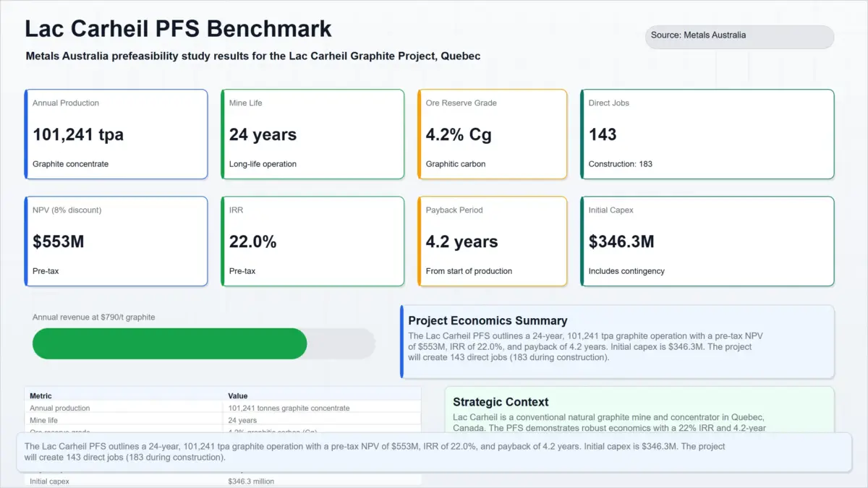The height and width of the screenshot is (488, 868).
Task: Click the Strategic Context heading
Action: coord(501,402)
